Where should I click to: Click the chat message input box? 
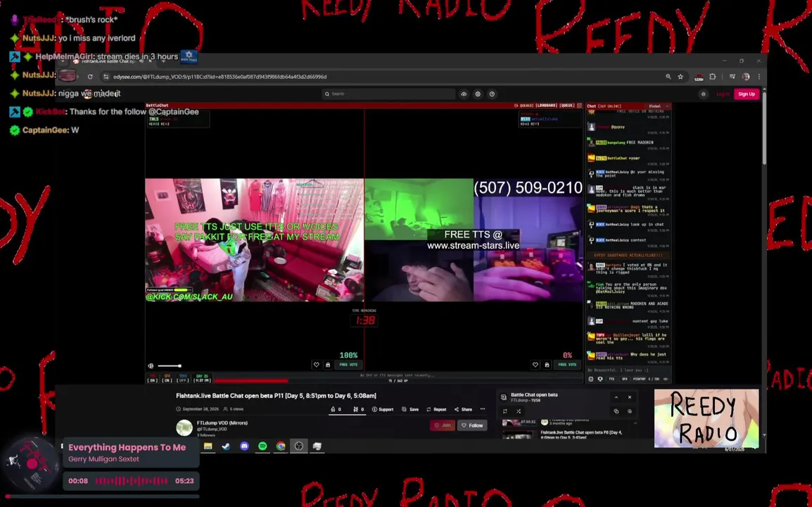628,370
